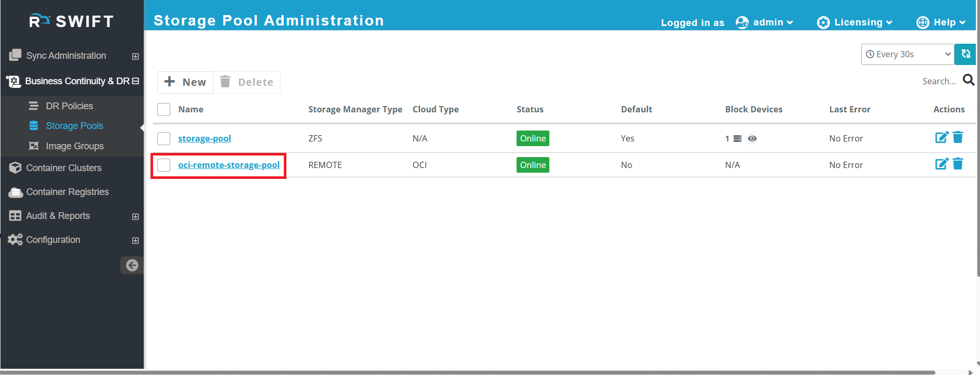Click the Cloud Type column header
This screenshot has width=980, height=375.
pos(435,109)
